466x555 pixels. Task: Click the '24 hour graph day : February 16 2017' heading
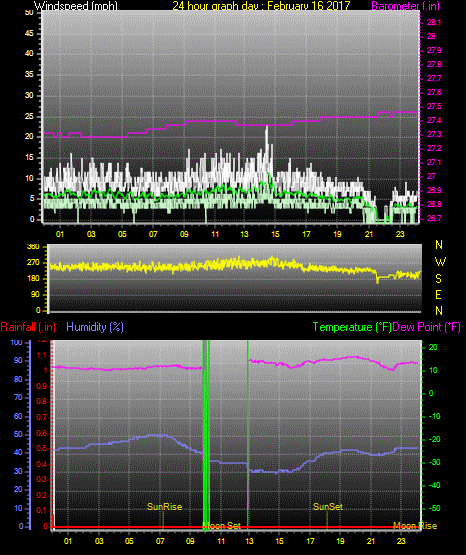pos(261,5)
